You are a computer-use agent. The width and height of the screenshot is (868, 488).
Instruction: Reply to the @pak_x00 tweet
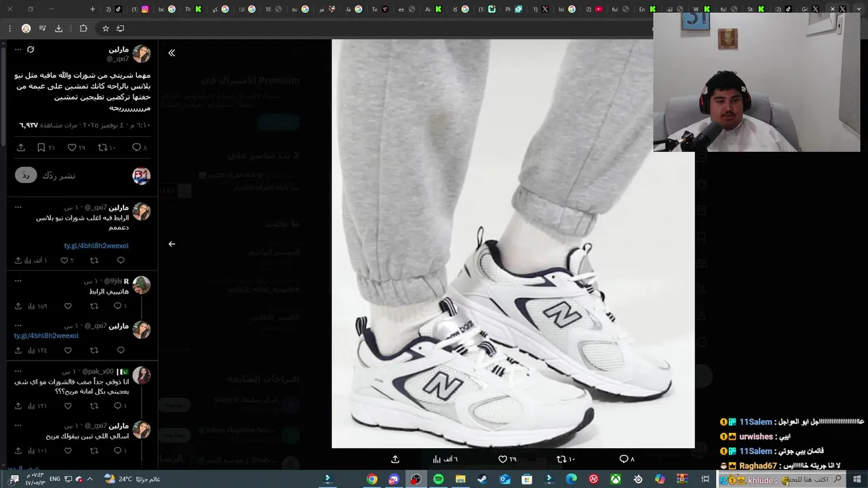point(120,406)
